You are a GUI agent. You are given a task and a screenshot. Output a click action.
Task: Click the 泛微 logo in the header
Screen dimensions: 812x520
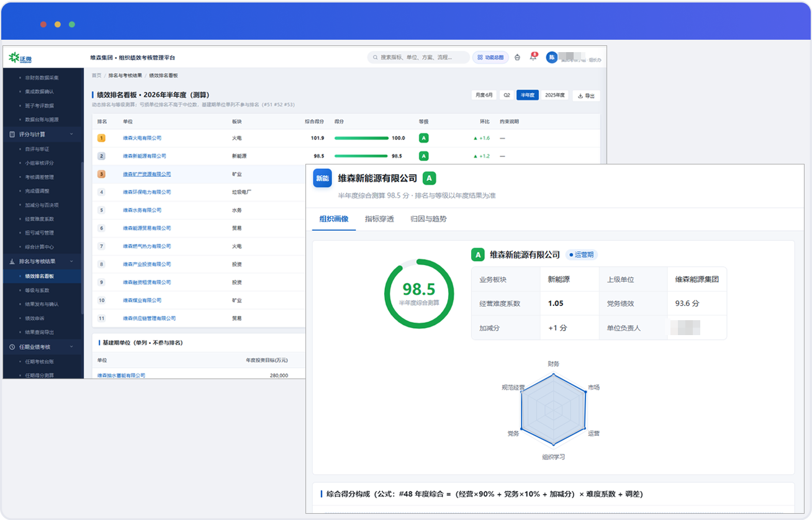(20, 58)
